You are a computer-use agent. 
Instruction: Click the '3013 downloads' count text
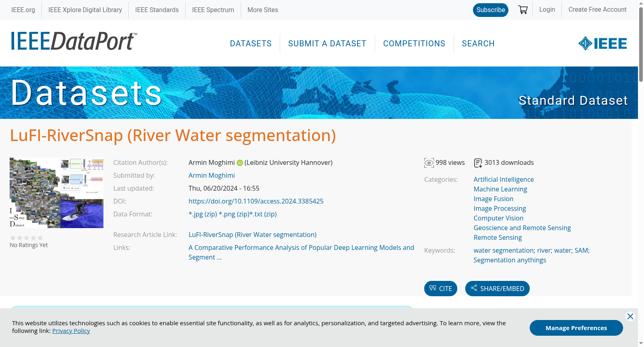(x=509, y=162)
